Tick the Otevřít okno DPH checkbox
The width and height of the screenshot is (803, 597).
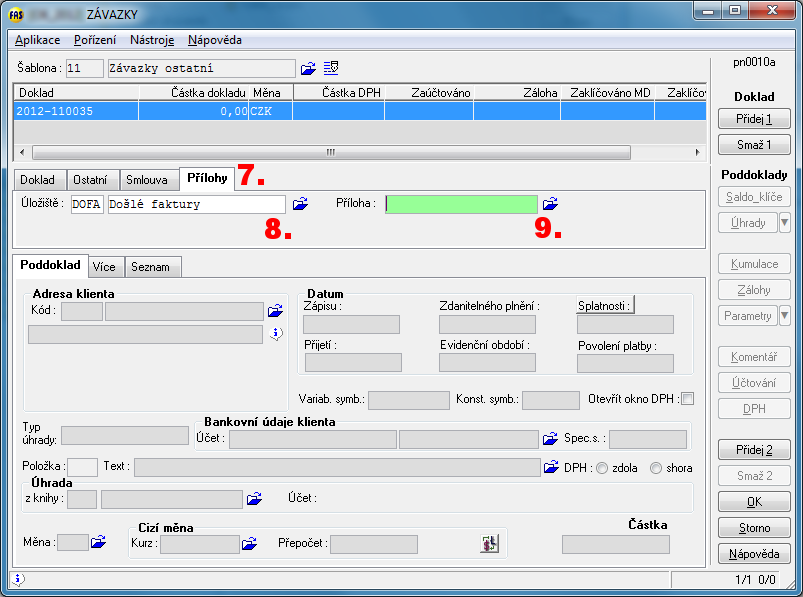click(688, 398)
